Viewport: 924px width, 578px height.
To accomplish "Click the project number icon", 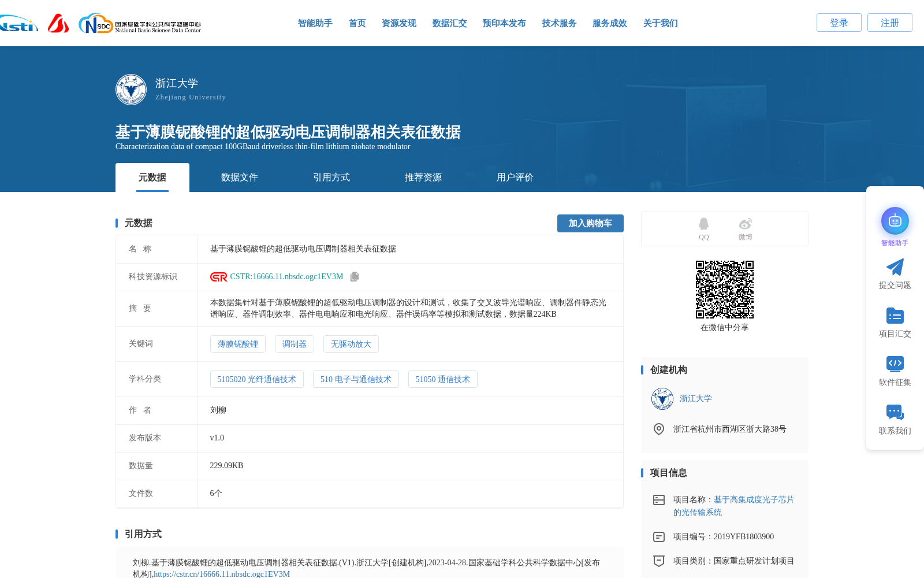I will [x=659, y=537].
